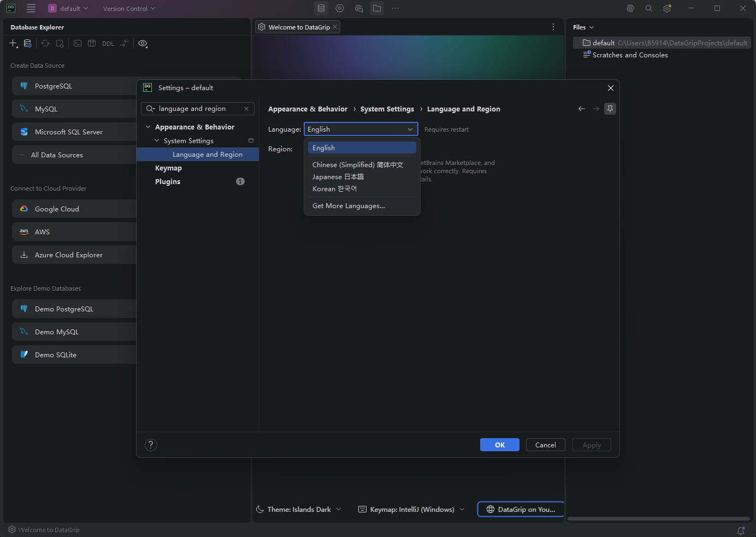Connect to AWS cloud provider
This screenshot has height=537, width=756.
point(74,232)
